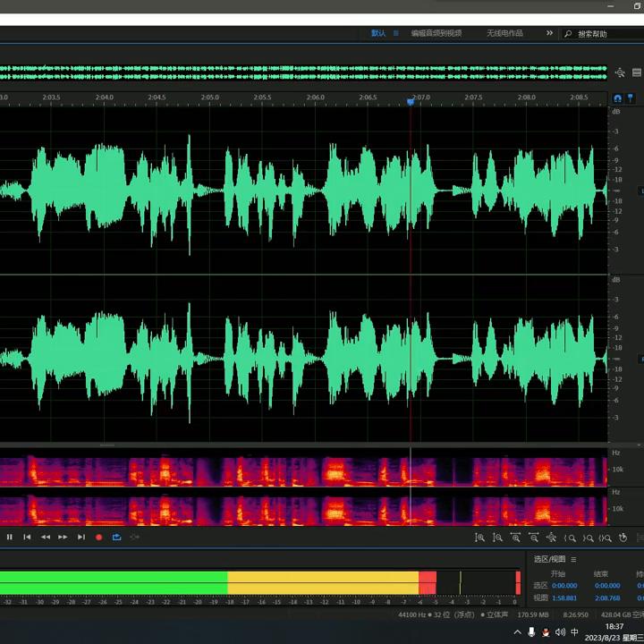644x644 pixels.
Task: Switch to 无线电作品 workspace
Action: (x=504, y=33)
